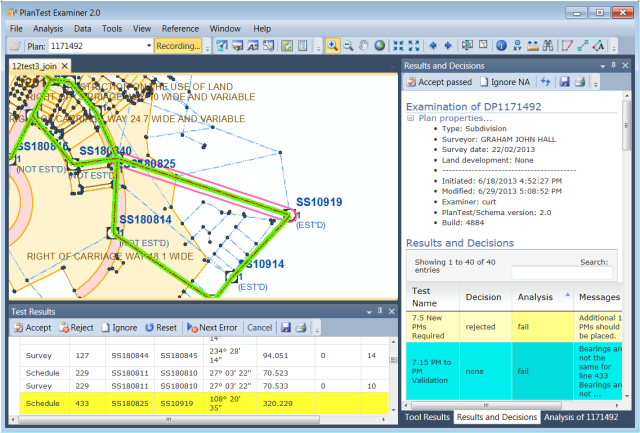Save test results in Test Results toolbar
Screen dimensions: 640x433
point(286,327)
